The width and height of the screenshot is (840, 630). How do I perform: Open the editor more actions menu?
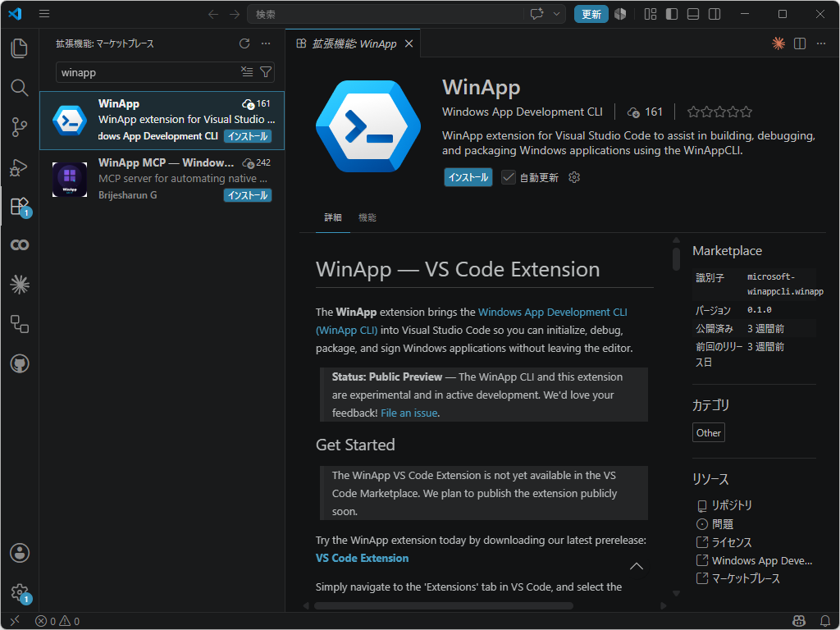pyautogui.click(x=821, y=43)
